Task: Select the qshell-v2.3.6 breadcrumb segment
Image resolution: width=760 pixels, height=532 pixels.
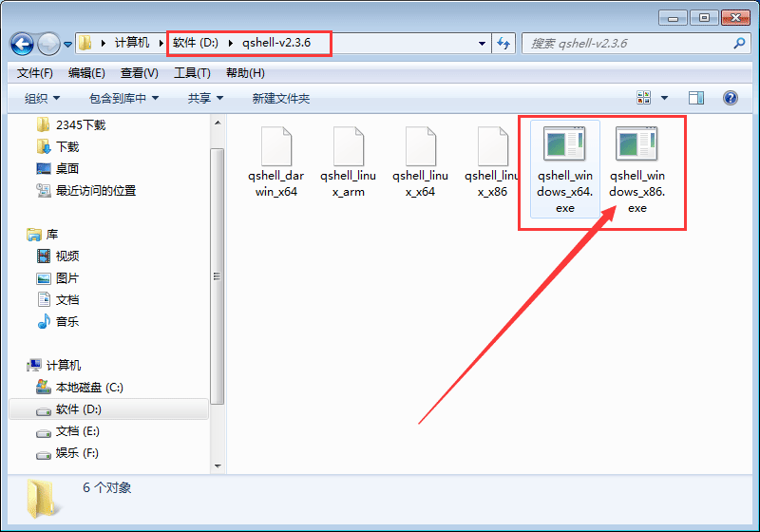Action: point(276,43)
